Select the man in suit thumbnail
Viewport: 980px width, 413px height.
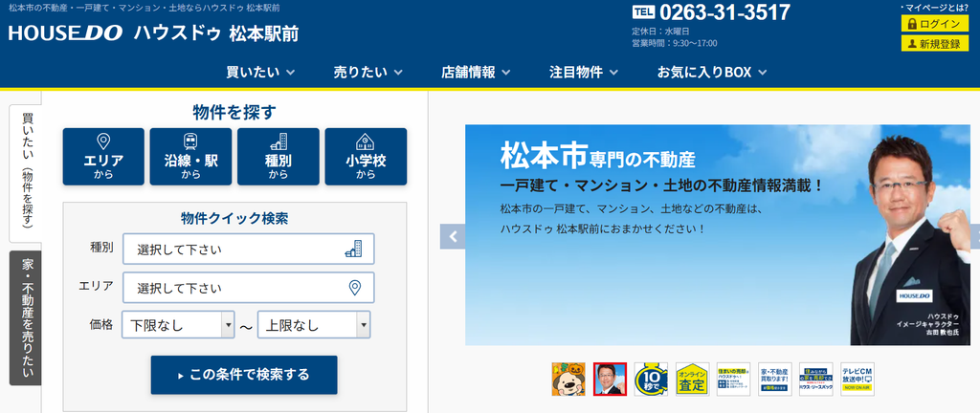(610, 379)
